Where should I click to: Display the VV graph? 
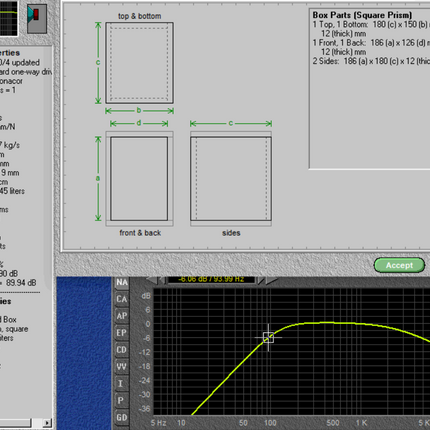(x=122, y=367)
